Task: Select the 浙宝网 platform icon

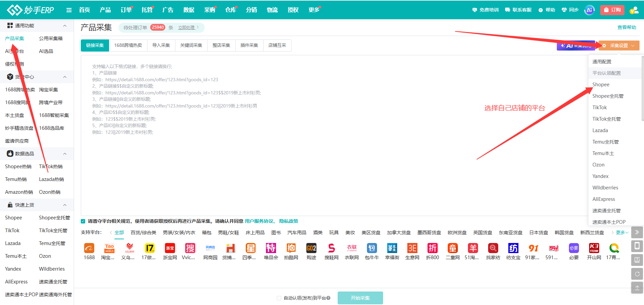Action: point(170,248)
